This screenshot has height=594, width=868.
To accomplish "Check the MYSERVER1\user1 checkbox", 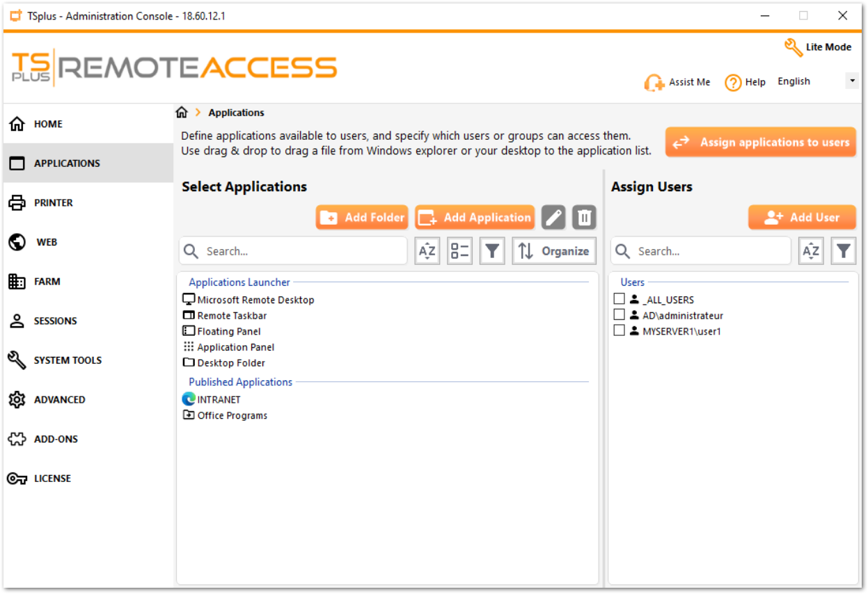I will (619, 330).
